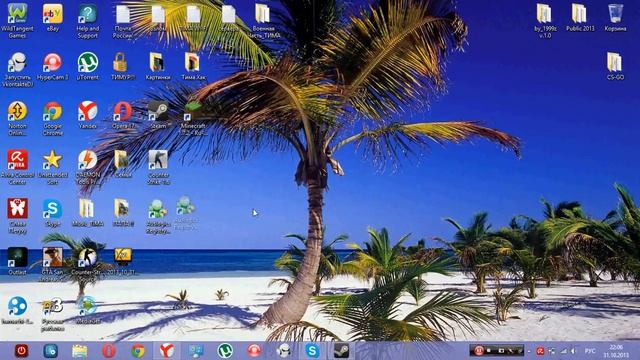
Task: Open the red butterfly Cheat Happy icon
Action: [18, 216]
